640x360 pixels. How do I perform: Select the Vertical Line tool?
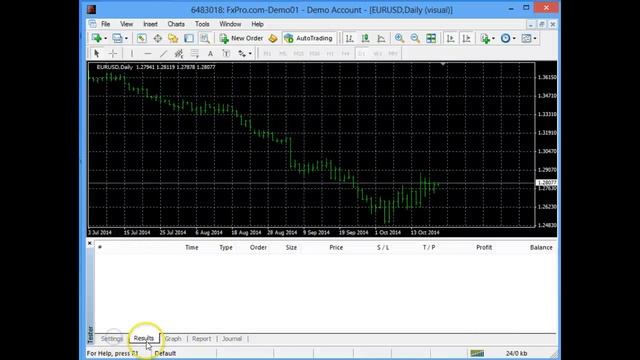[x=131, y=53]
